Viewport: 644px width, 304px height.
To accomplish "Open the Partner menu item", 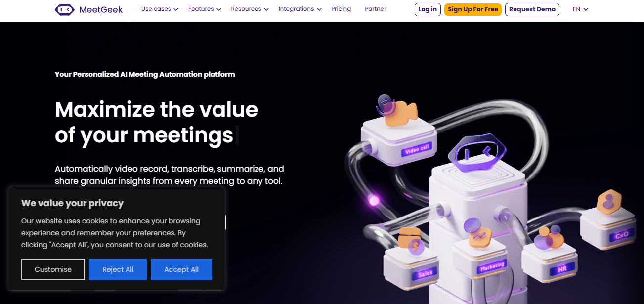I will [x=376, y=9].
